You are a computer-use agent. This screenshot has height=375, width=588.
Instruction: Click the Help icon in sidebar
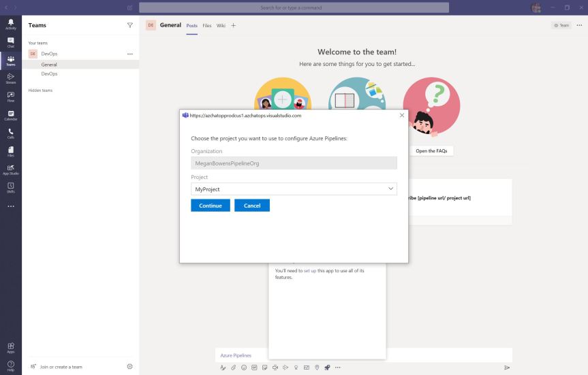(x=10, y=365)
